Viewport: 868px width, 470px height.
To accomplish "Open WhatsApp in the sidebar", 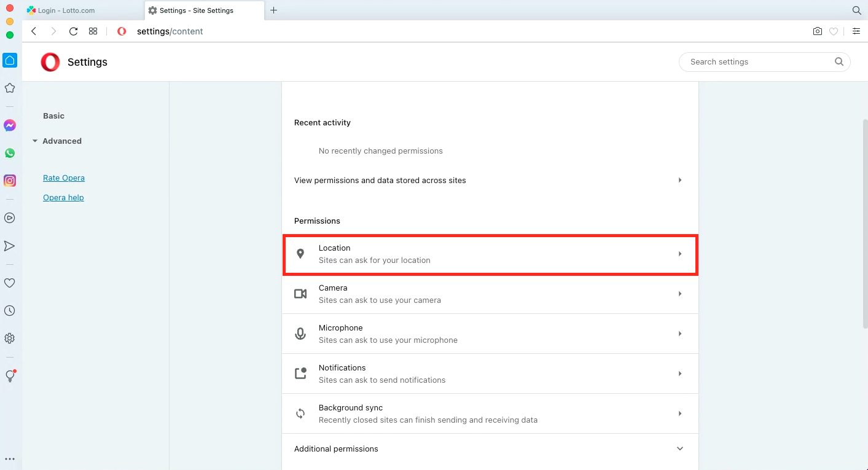I will click(10, 153).
